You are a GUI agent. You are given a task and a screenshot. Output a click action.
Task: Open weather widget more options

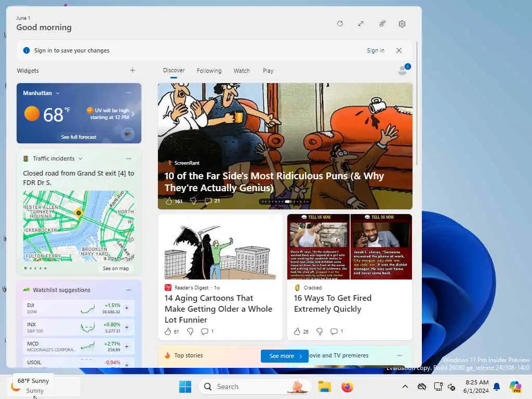(128, 92)
